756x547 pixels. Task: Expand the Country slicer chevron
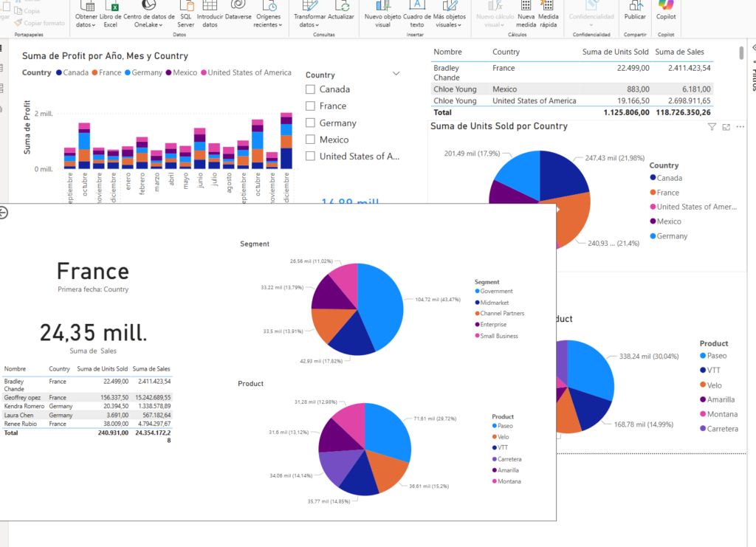click(396, 74)
